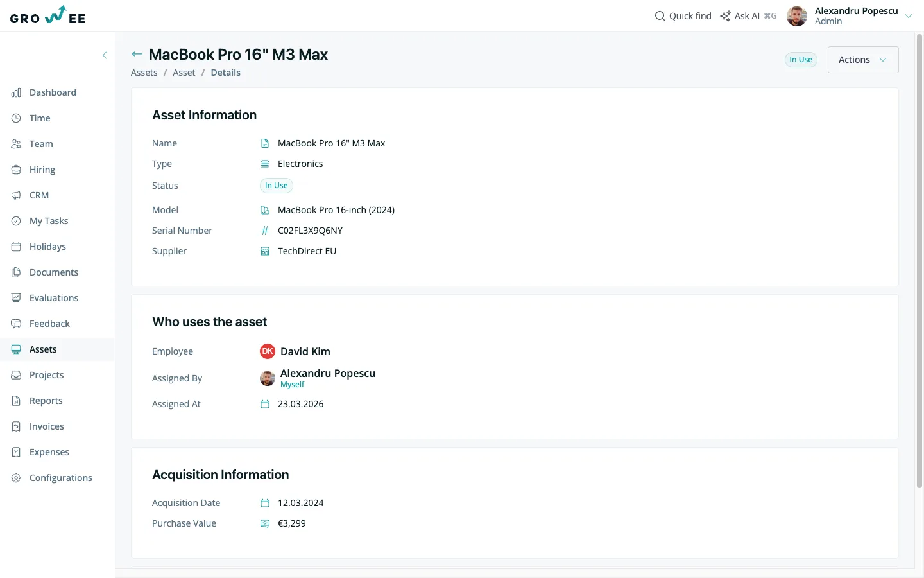Image resolution: width=924 pixels, height=578 pixels.
Task: Click the Electronics type value
Action: coord(300,164)
